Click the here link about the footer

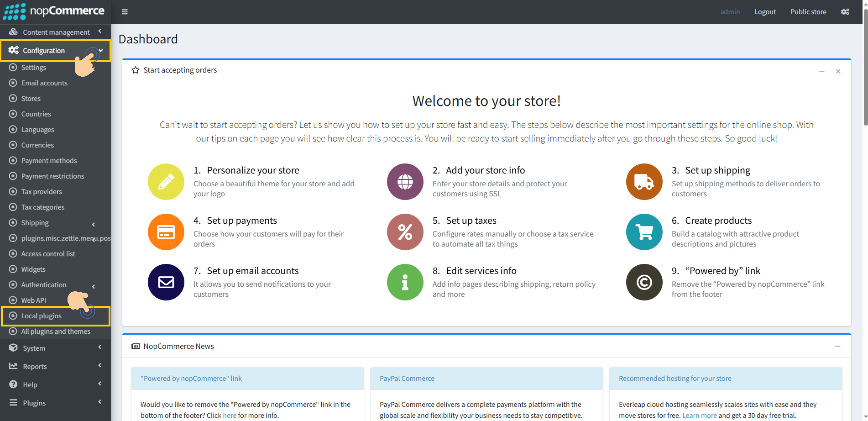pos(230,415)
